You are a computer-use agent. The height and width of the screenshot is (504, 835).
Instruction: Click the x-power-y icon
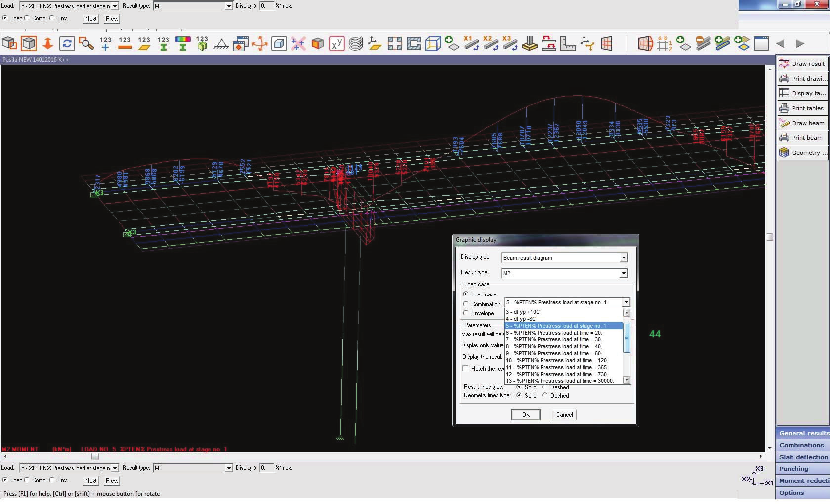point(337,43)
